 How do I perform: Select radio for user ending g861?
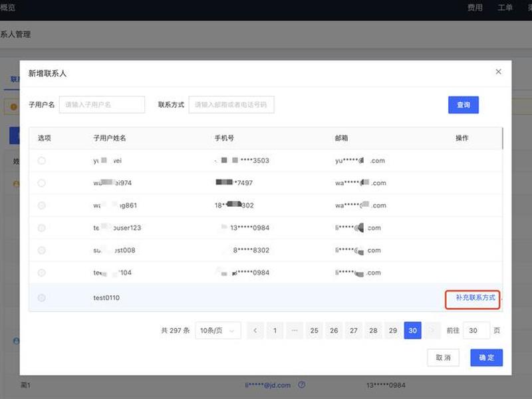(42, 205)
